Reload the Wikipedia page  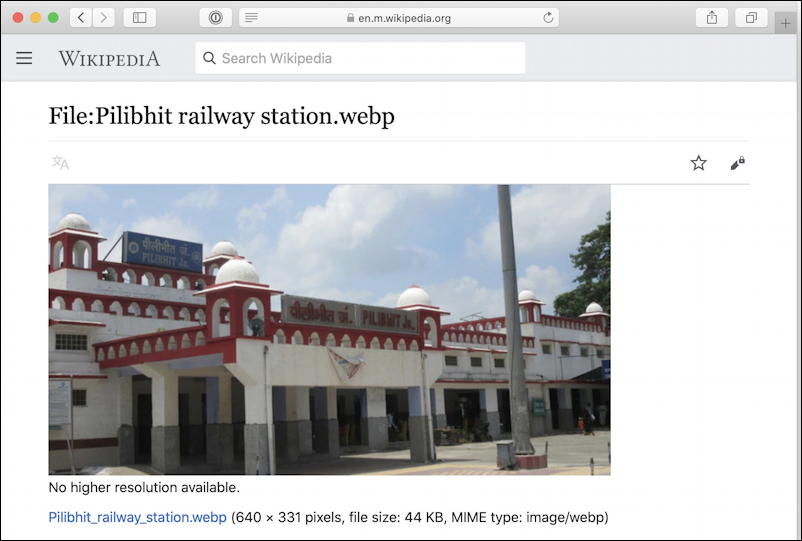pyautogui.click(x=548, y=18)
